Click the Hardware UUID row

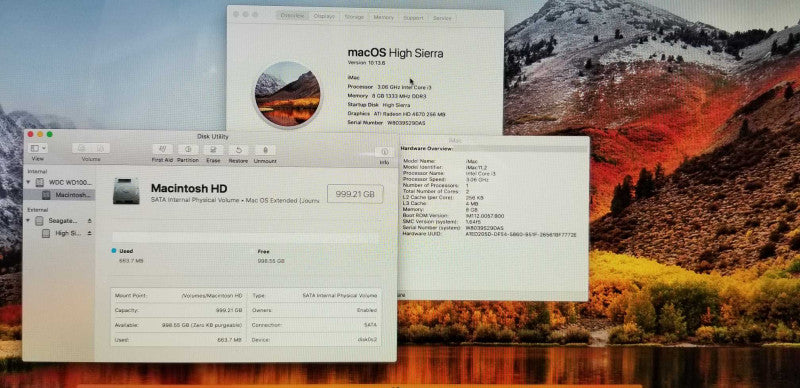[490, 233]
